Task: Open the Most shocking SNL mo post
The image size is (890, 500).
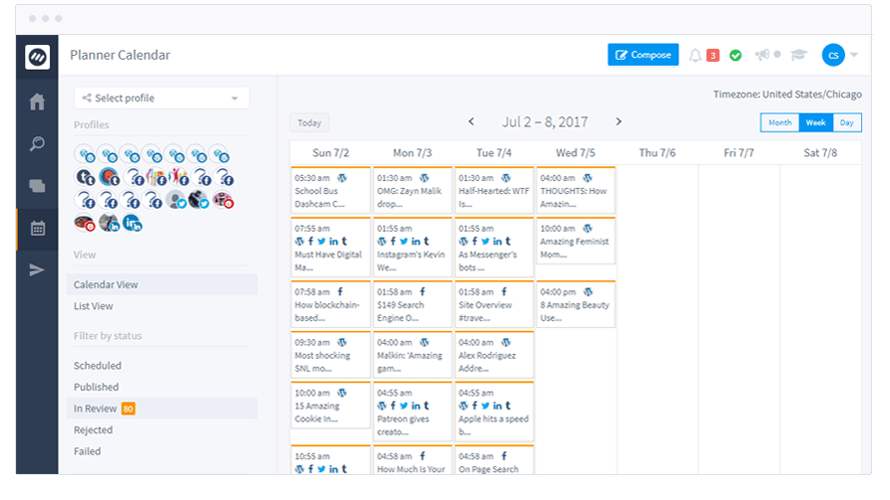Action: [330, 355]
